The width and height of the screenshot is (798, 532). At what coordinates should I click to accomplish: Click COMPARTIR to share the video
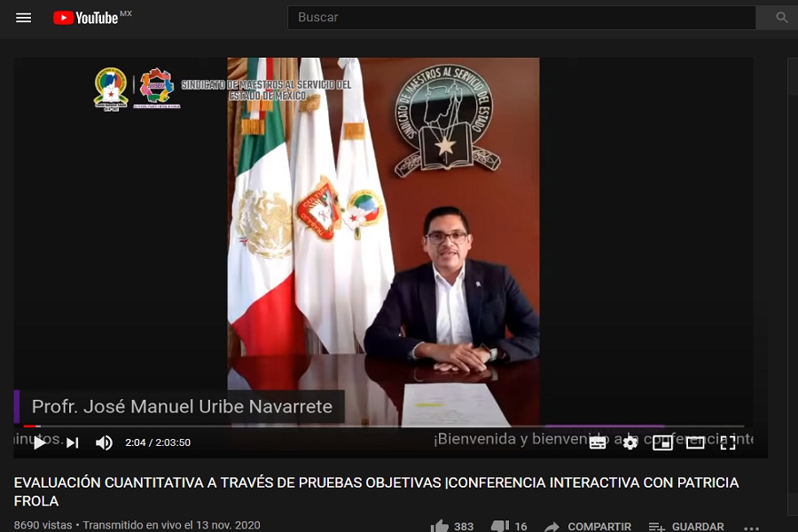[x=589, y=526]
